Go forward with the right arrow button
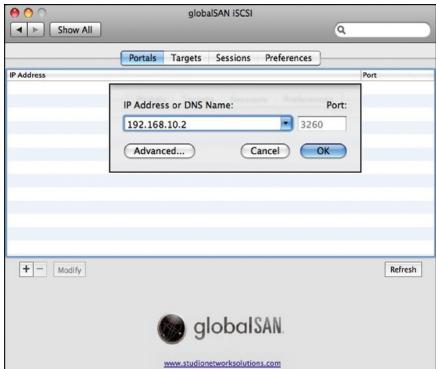 coord(35,30)
